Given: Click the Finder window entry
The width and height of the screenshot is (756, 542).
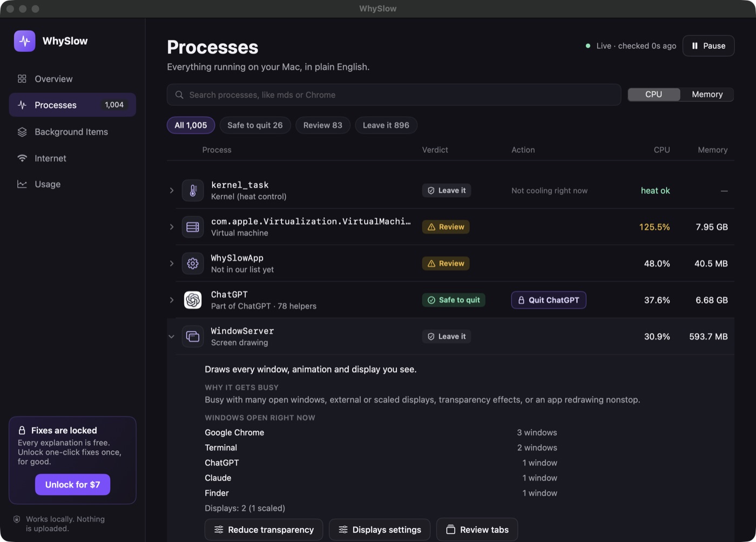Looking at the screenshot, I should click(381, 493).
